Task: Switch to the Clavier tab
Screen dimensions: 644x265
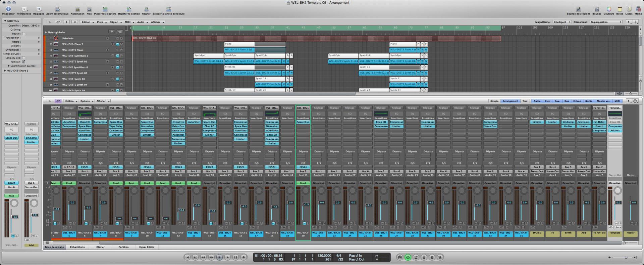Action: tap(100, 247)
